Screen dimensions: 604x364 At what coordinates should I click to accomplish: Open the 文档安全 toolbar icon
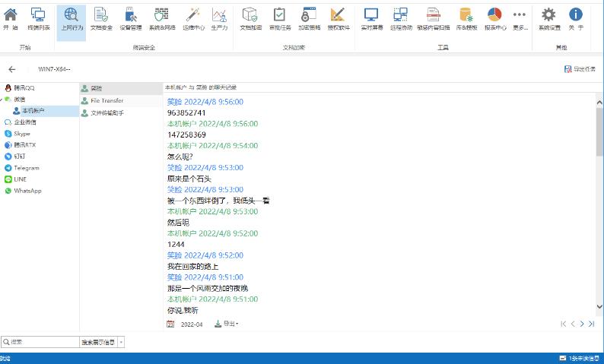click(101, 18)
